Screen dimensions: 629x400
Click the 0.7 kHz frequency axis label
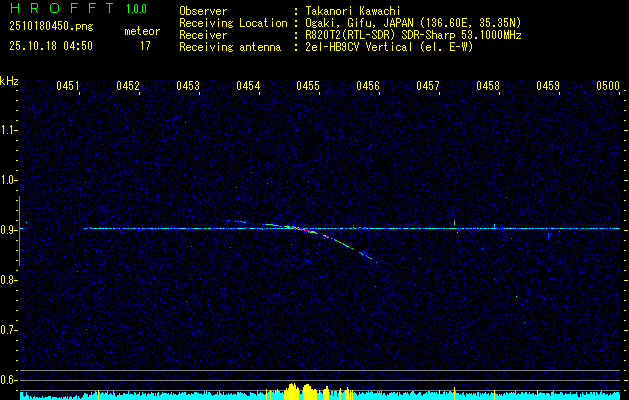[9, 330]
